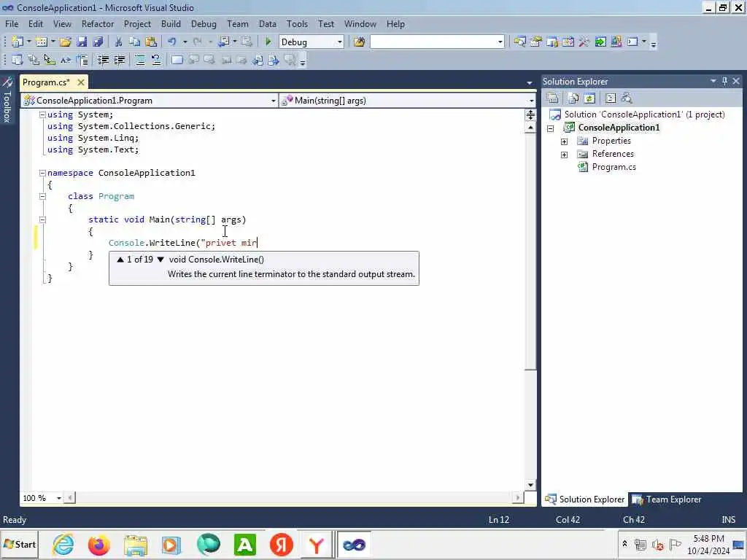
Task: Click the Save All icon
Action: [x=98, y=42]
